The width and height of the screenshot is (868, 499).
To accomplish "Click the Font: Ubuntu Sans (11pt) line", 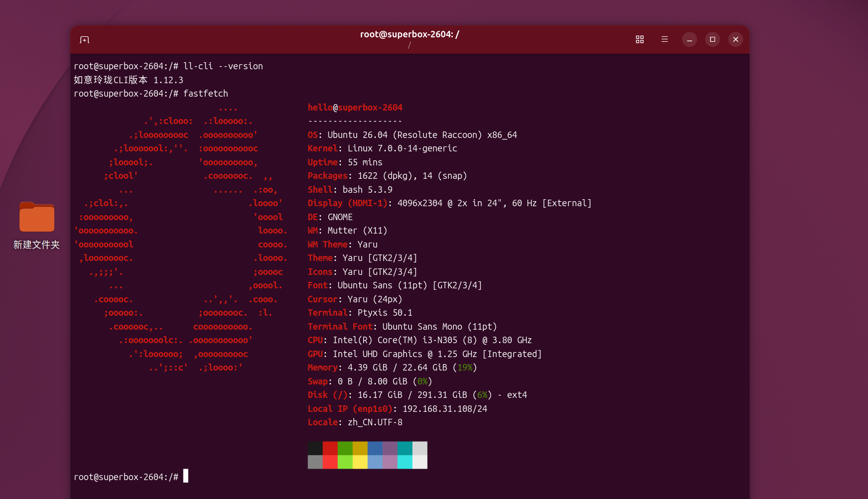I will point(395,285).
